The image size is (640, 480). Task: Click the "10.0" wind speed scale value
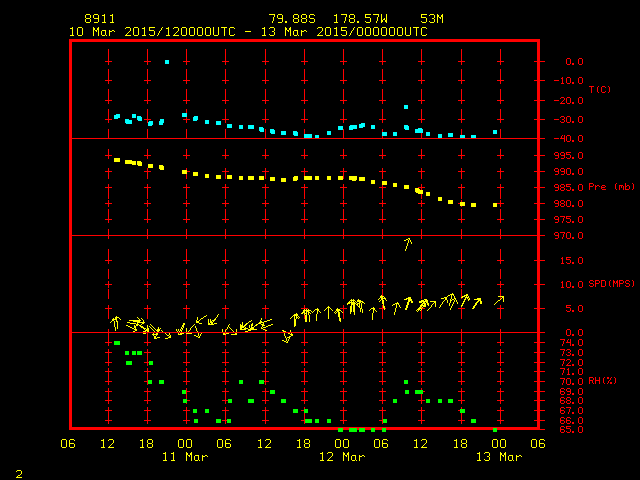[x=572, y=284]
